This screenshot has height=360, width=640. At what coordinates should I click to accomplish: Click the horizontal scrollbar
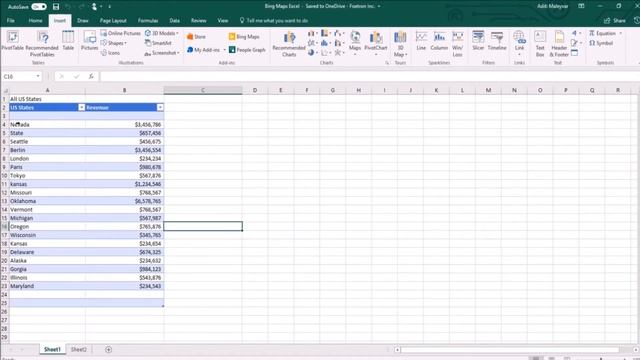pos(510,350)
